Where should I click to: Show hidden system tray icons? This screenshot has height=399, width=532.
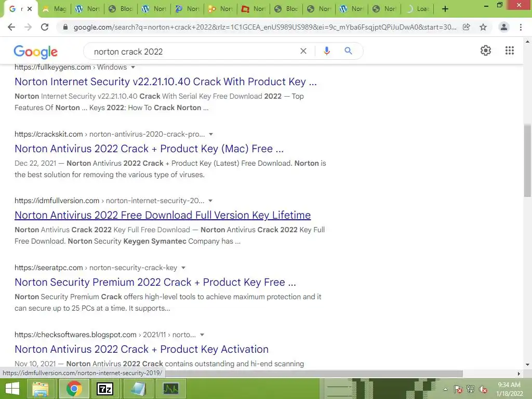click(x=445, y=389)
